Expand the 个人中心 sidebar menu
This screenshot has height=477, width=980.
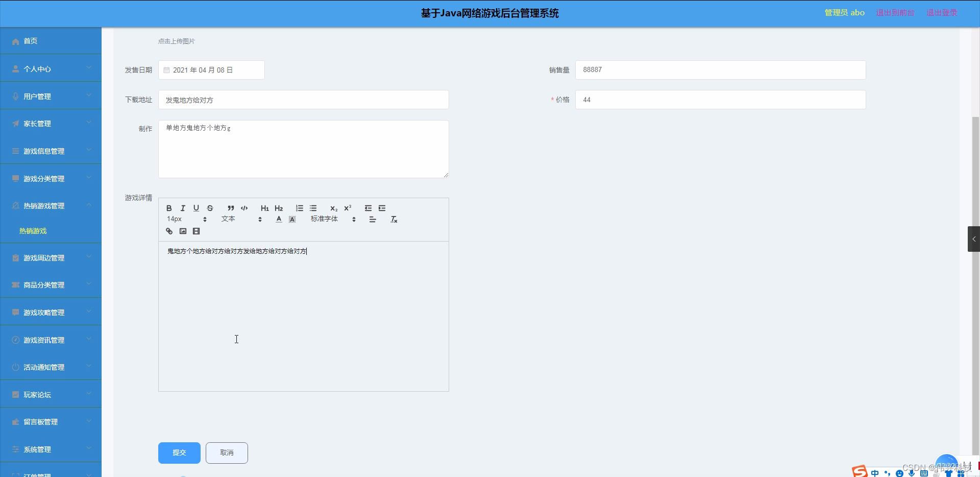pos(51,69)
